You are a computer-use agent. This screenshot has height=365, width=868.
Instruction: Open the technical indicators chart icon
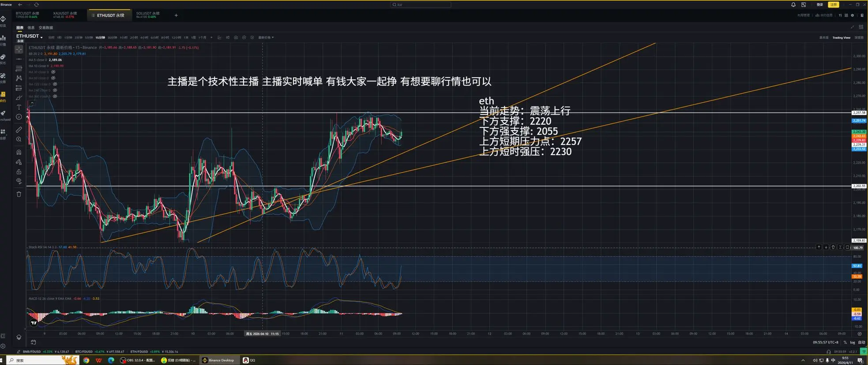click(x=219, y=37)
